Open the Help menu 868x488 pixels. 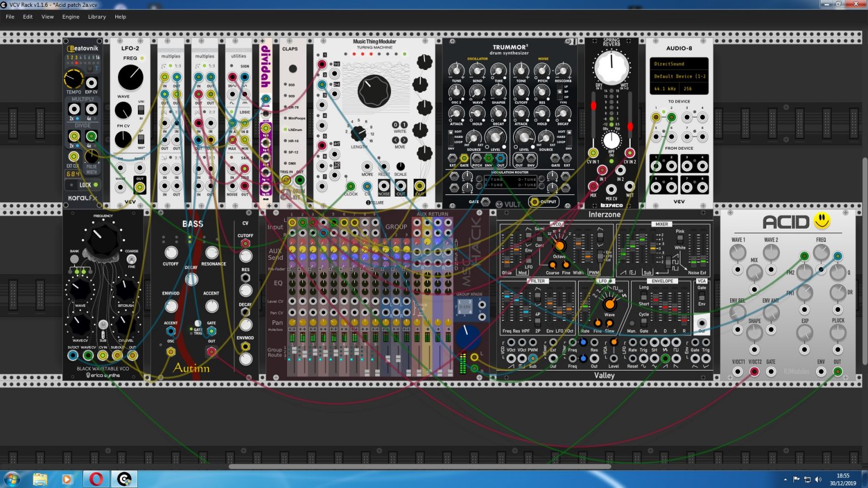click(120, 16)
